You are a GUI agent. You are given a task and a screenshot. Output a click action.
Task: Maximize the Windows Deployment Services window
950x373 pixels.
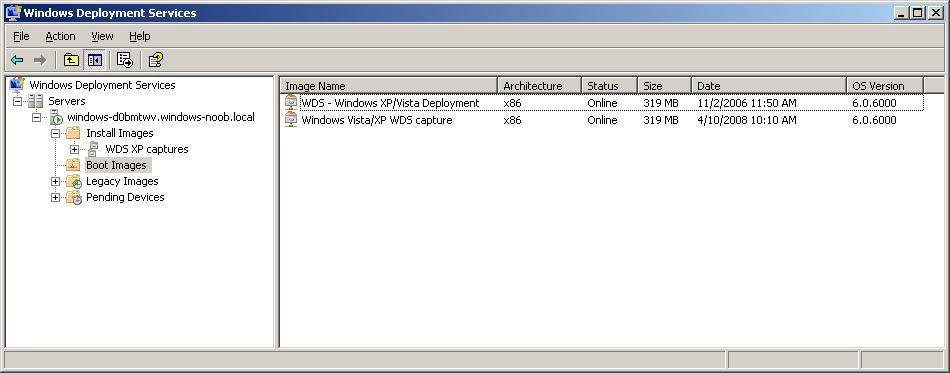tap(918, 13)
